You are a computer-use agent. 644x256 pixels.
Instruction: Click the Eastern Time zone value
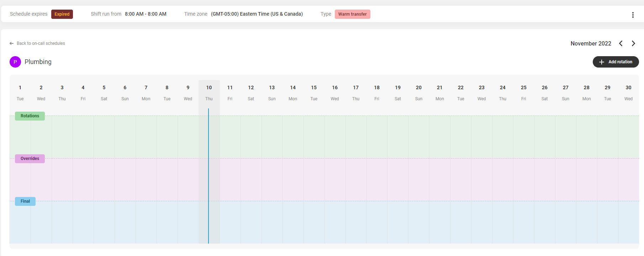pos(257,14)
